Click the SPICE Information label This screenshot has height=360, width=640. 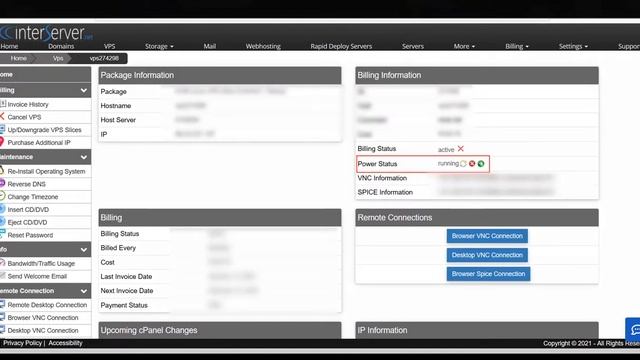(x=385, y=192)
